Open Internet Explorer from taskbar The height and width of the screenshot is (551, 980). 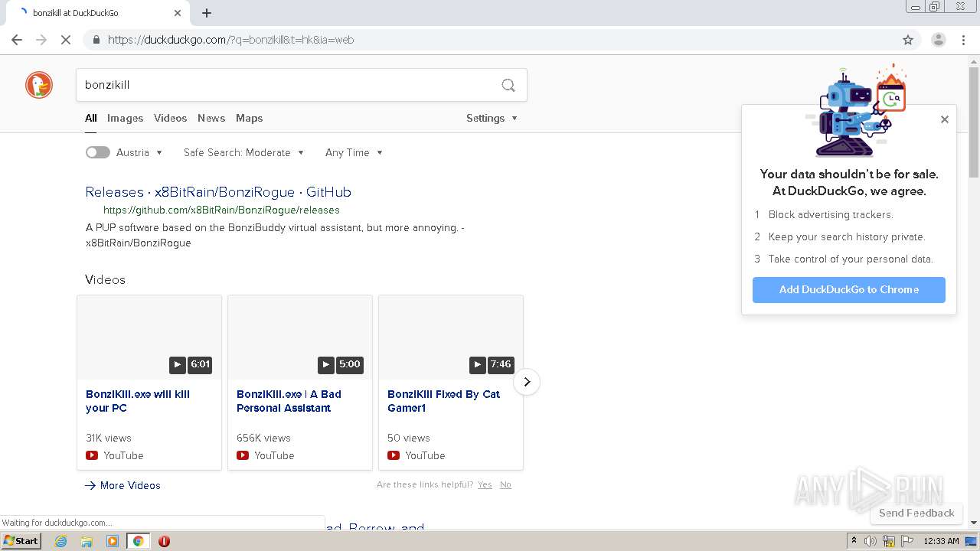click(61, 541)
